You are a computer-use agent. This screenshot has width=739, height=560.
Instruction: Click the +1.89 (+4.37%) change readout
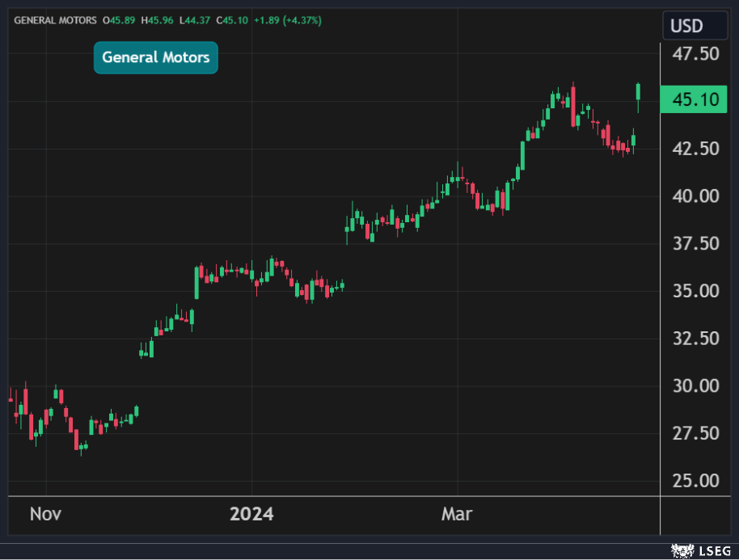(287, 20)
